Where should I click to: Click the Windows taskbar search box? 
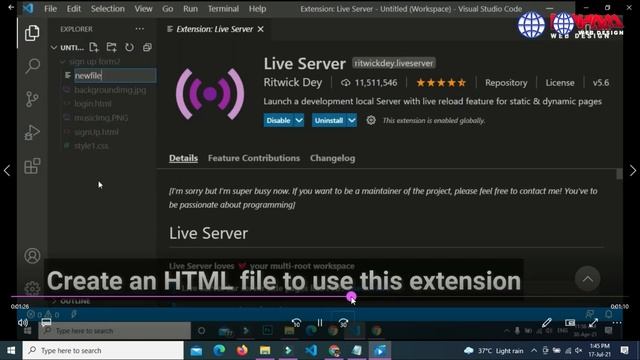103,350
